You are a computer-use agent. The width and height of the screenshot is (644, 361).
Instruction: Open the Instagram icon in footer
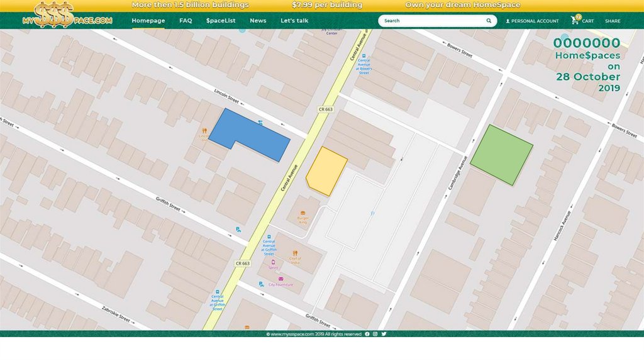(x=375, y=334)
